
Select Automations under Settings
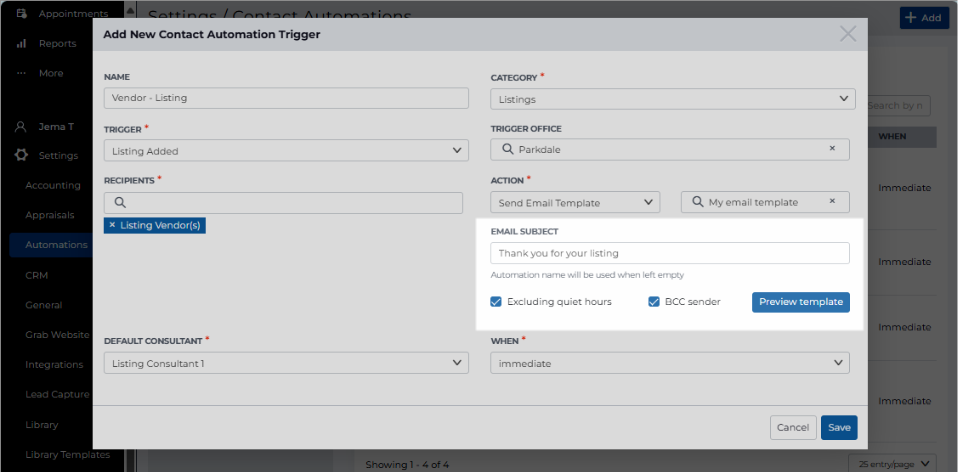point(56,245)
